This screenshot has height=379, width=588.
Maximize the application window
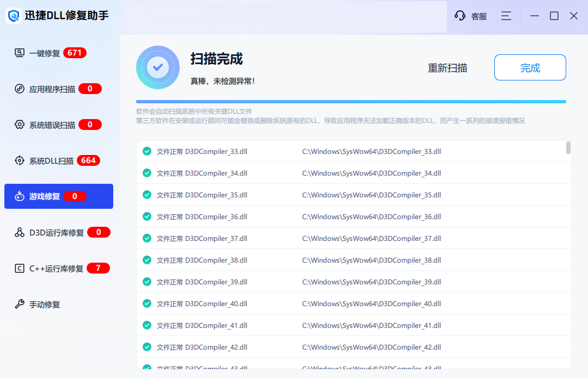pyautogui.click(x=554, y=16)
